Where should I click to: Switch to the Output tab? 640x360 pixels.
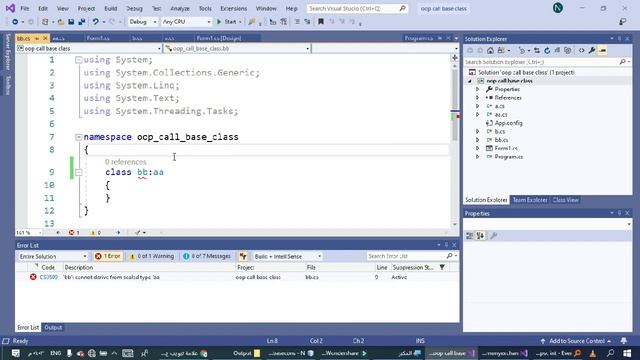[x=53, y=327]
